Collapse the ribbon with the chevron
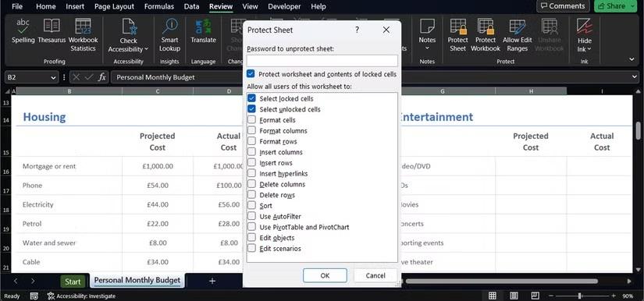The width and height of the screenshot is (644, 301). coord(632,60)
